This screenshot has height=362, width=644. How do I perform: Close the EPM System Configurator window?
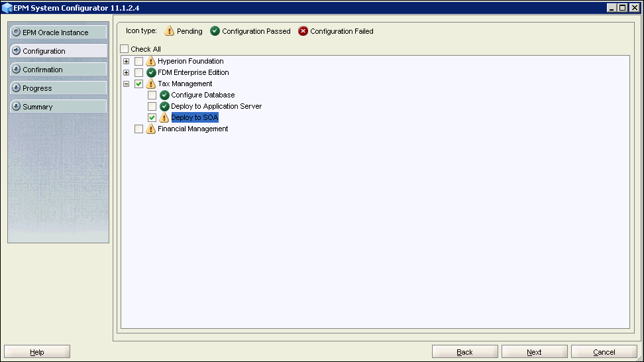point(634,8)
